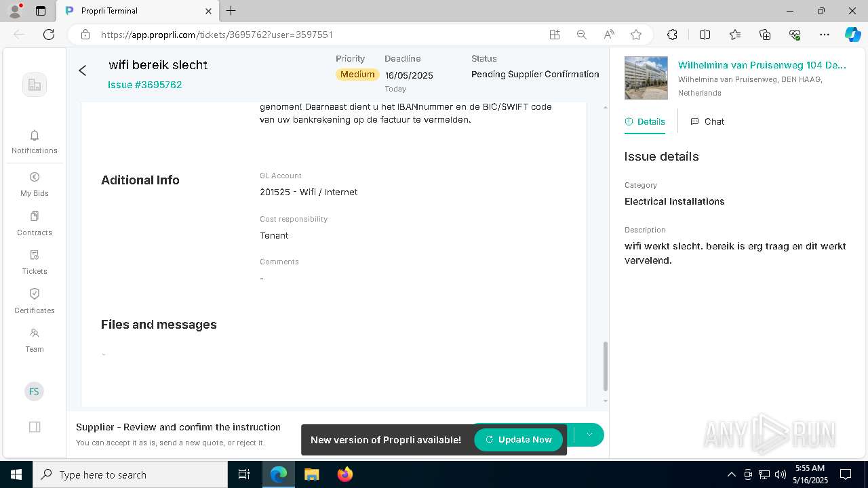Click the back arrow beside the ticket title
The width and height of the screenshot is (868, 488).
(x=83, y=70)
